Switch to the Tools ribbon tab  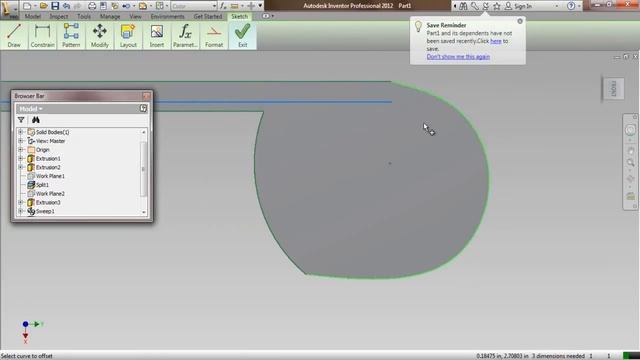pyautogui.click(x=84, y=16)
